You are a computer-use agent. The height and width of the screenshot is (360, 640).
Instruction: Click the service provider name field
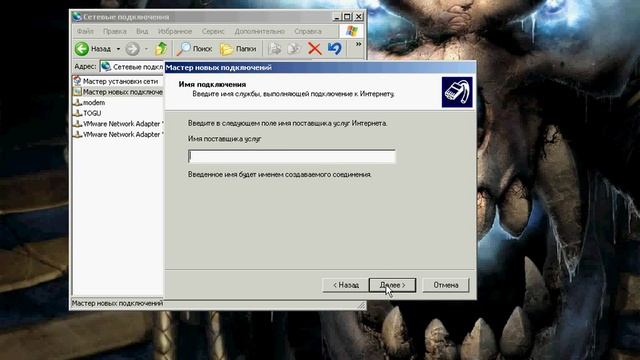point(291,156)
